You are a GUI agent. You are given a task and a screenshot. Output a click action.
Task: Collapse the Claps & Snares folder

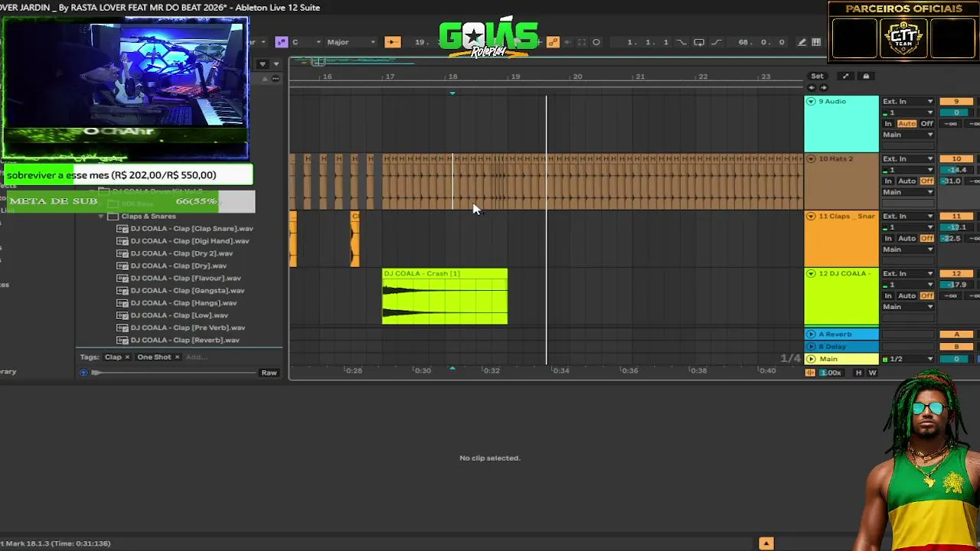click(x=101, y=216)
